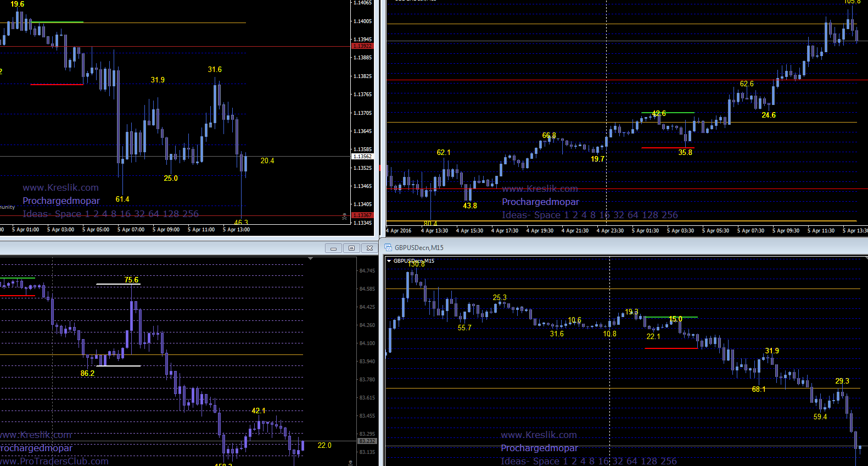Viewport: 868px width, 466px height.
Task: Click the red 1.13367 price level label
Action: click(x=362, y=215)
